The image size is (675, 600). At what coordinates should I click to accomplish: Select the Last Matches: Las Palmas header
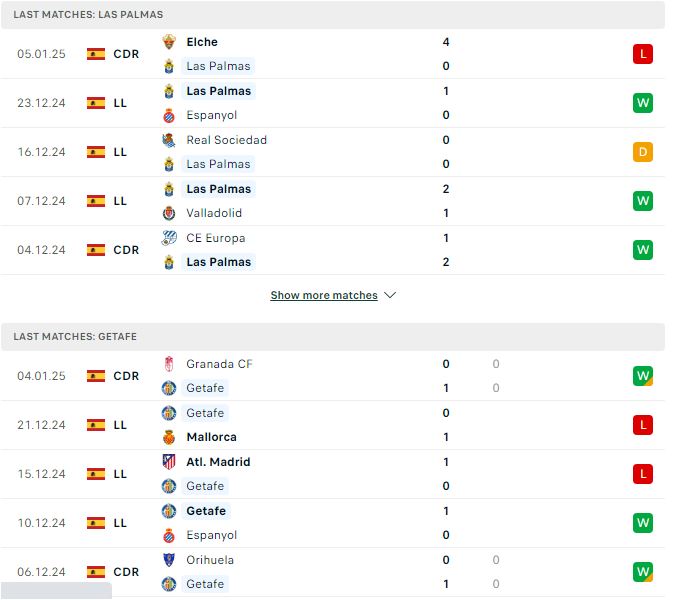(x=88, y=15)
